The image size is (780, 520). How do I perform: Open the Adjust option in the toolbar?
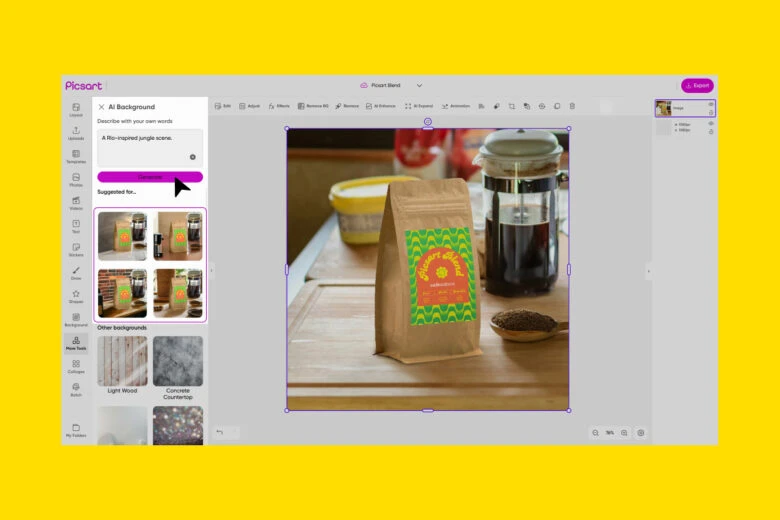pos(249,105)
